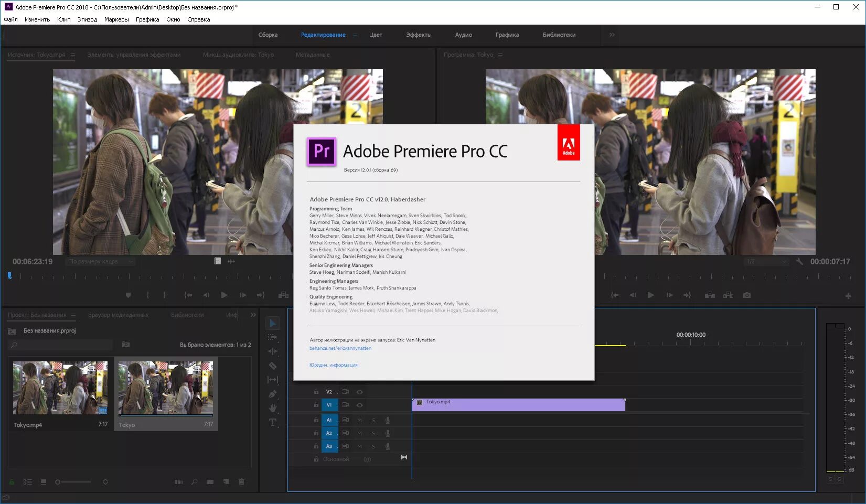Screen dimensions: 866x504
Task: Open the Маркеры menu
Action: click(116, 19)
